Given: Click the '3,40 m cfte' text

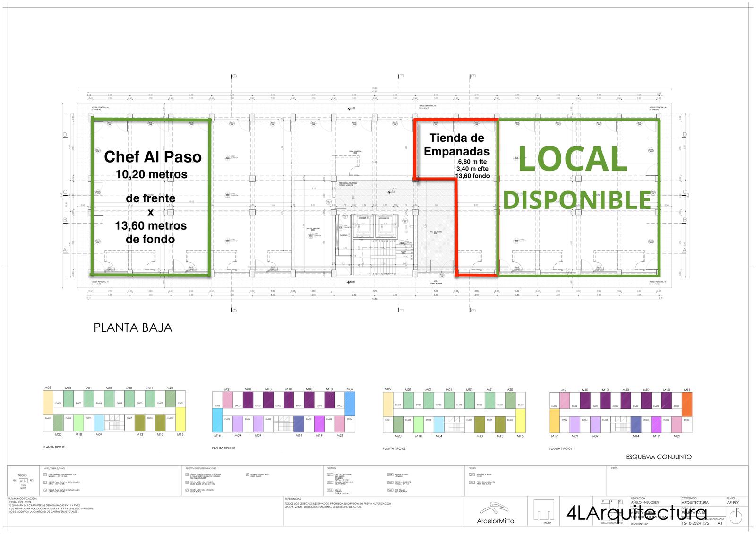Looking at the screenshot, I should coord(472,169).
